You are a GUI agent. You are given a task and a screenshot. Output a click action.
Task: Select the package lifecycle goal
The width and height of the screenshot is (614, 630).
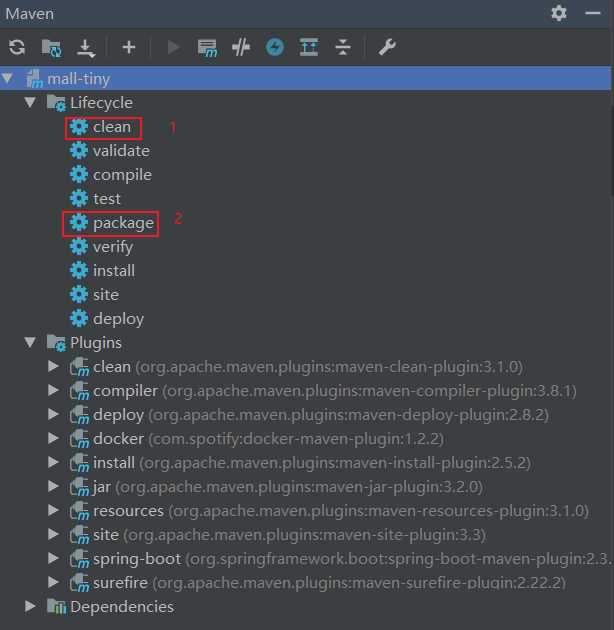[x=123, y=223]
